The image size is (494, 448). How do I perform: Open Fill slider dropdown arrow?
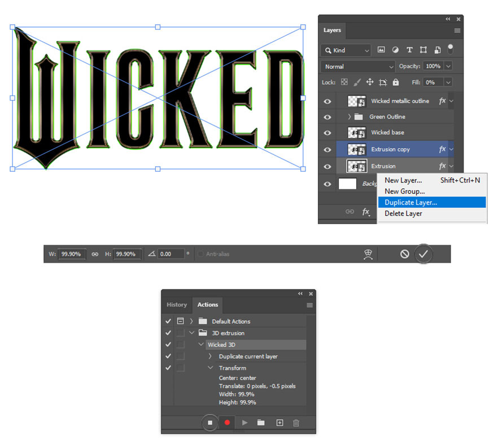pyautogui.click(x=448, y=82)
